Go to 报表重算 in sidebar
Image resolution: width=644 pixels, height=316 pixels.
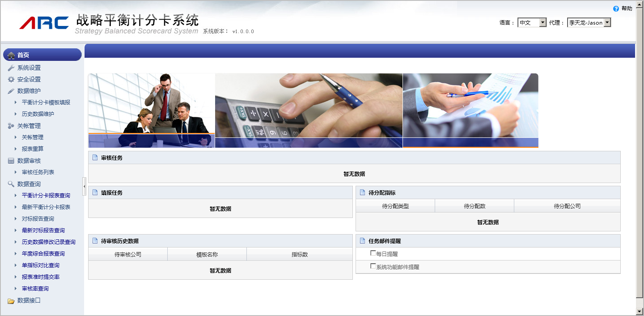[33, 149]
